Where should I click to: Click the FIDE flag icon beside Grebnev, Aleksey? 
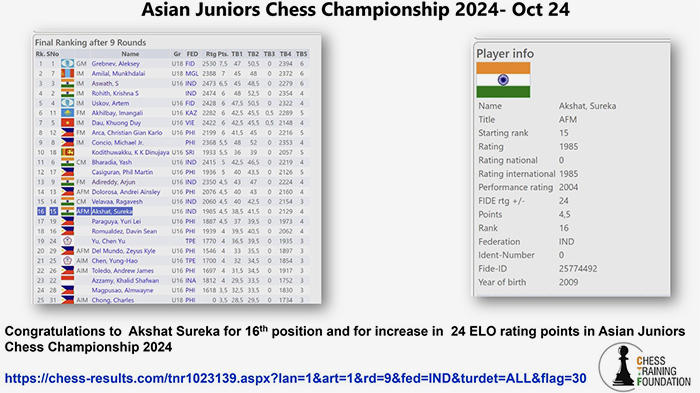[x=67, y=64]
